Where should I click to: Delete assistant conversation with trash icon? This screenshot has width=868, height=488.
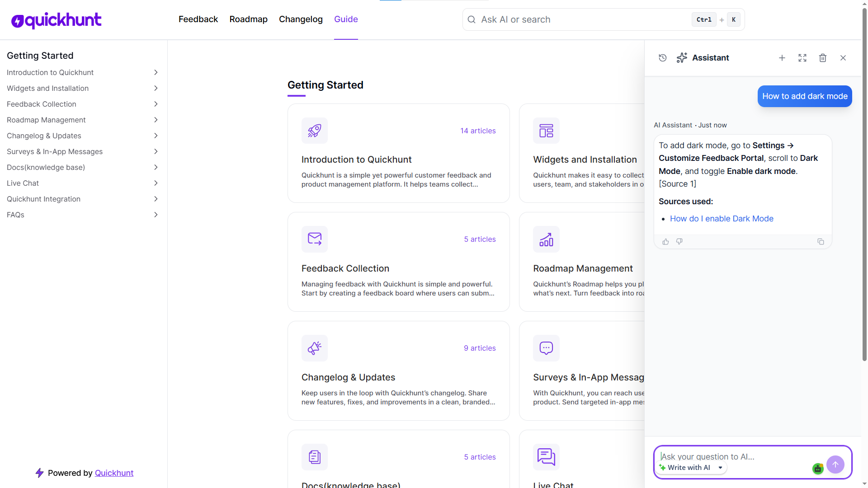click(x=823, y=58)
